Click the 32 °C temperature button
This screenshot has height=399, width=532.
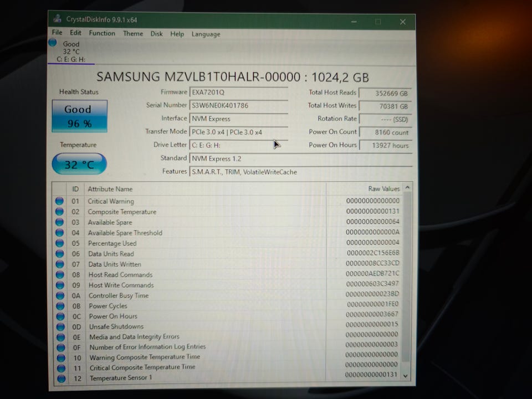click(x=79, y=164)
